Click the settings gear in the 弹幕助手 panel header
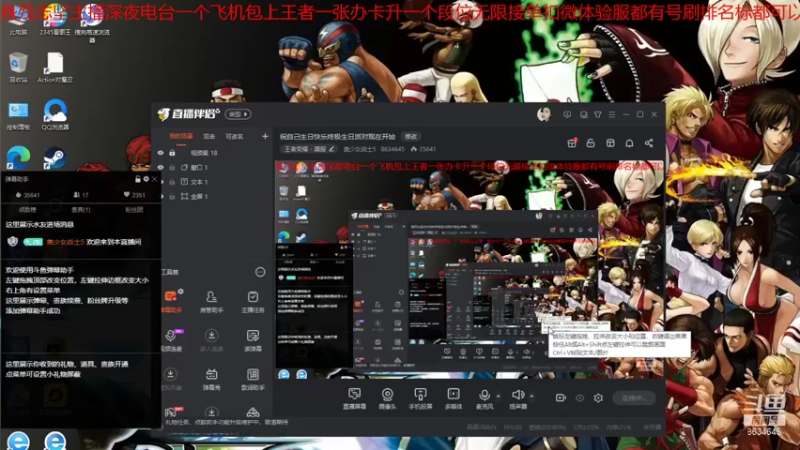This screenshot has height=450, width=800. (146, 179)
